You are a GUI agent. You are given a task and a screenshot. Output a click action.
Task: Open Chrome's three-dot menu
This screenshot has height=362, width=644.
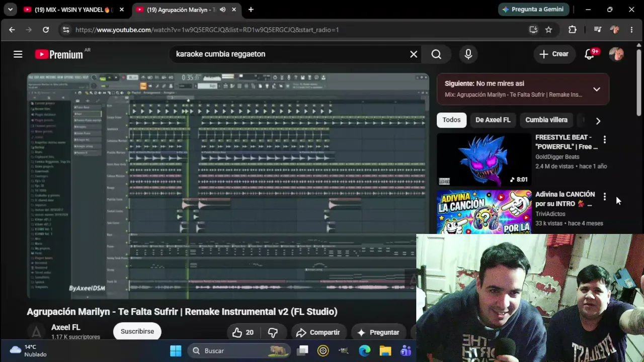point(631,30)
